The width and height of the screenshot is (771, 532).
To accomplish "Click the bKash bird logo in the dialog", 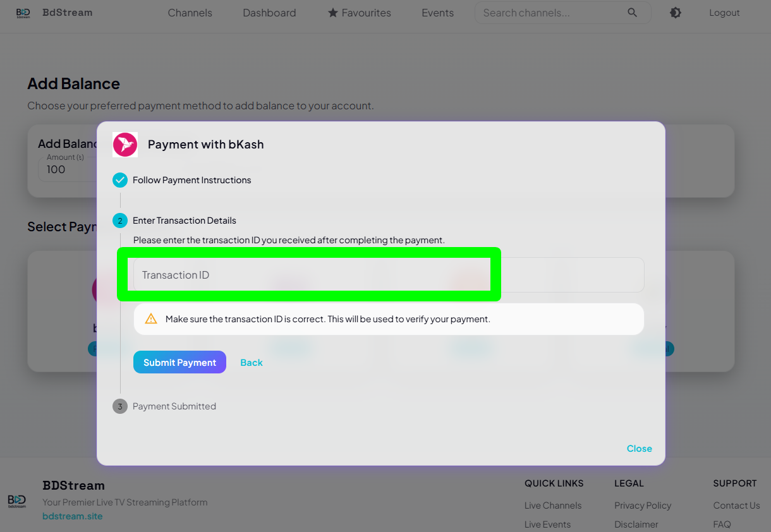I will [x=125, y=144].
